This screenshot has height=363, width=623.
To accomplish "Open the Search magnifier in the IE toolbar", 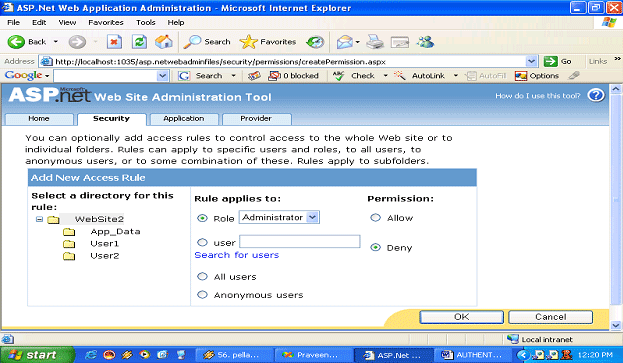I will click(x=193, y=42).
